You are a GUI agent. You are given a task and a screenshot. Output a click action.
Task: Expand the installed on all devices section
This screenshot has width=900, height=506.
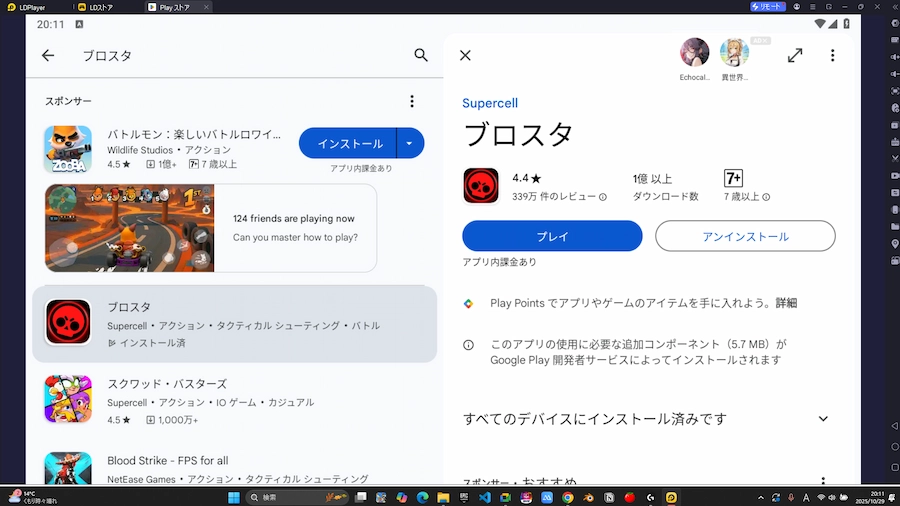(823, 419)
